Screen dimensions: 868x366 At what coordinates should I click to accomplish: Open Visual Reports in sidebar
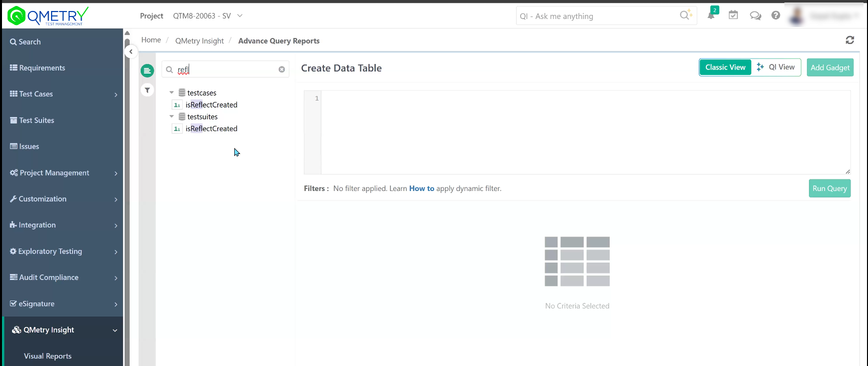point(48,356)
